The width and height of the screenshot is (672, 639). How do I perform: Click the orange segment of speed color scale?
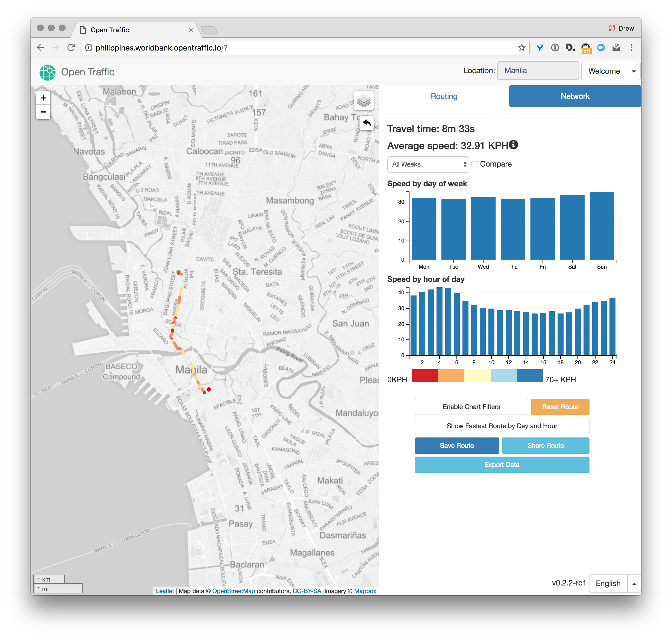(x=451, y=376)
